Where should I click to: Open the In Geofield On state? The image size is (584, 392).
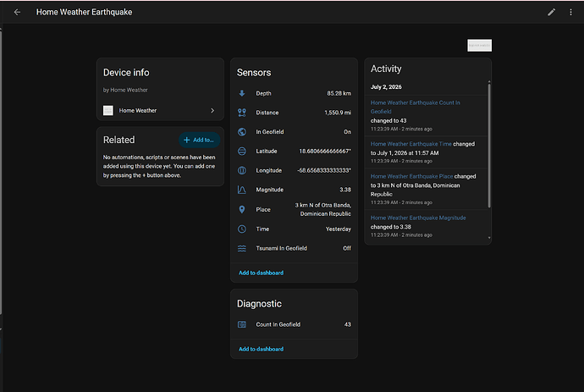click(347, 132)
